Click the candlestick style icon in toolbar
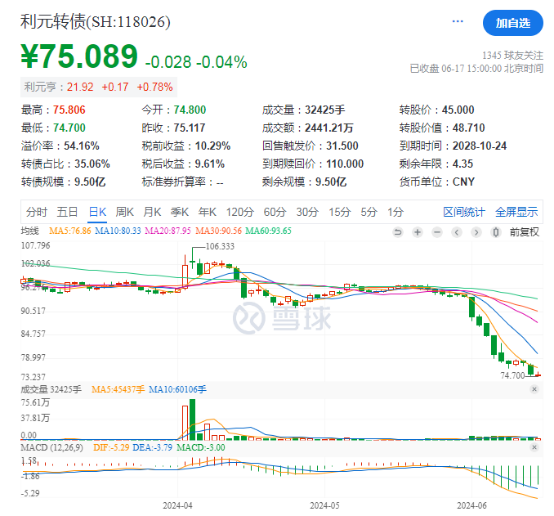 (x=496, y=232)
